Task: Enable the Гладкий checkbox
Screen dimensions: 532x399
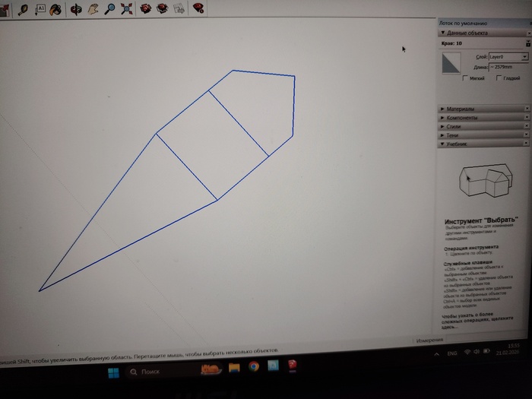Action: click(x=499, y=78)
